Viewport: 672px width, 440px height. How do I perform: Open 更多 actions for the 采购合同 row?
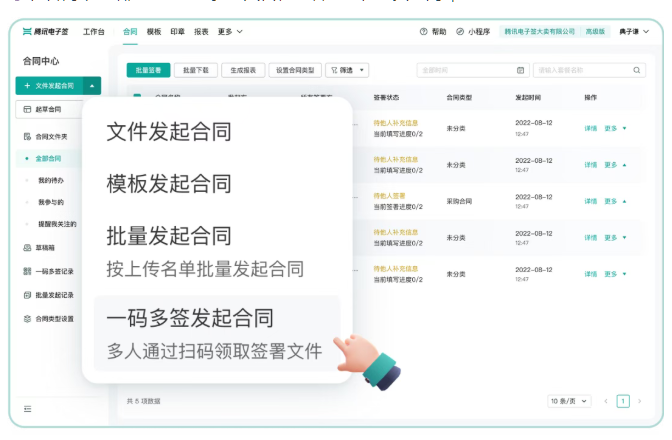click(615, 201)
